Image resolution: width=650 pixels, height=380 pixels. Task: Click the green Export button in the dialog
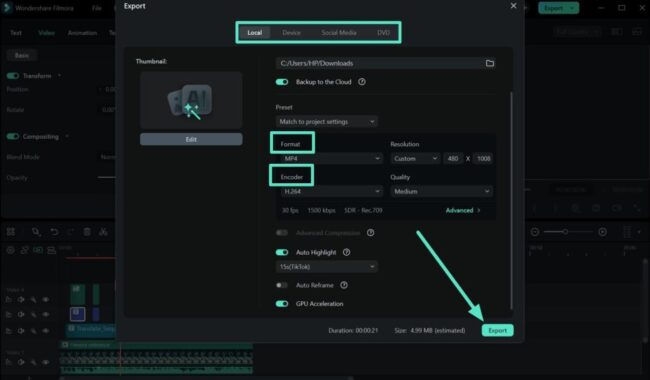point(497,330)
